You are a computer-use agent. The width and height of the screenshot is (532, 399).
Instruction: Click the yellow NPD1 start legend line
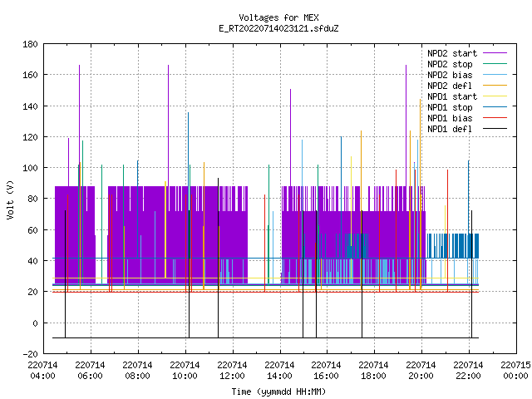pyautogui.click(x=495, y=96)
